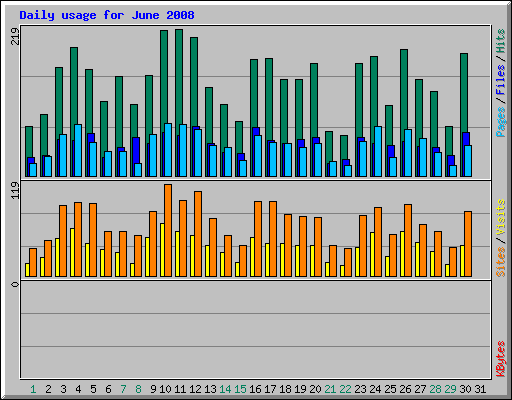Click the 'KBytes' legend label
Screen dimensions: 512x400
[x=500, y=359]
